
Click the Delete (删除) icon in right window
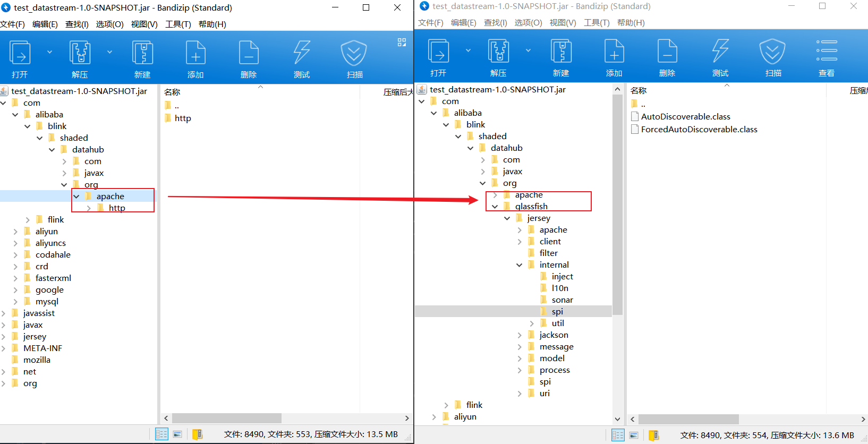667,52
